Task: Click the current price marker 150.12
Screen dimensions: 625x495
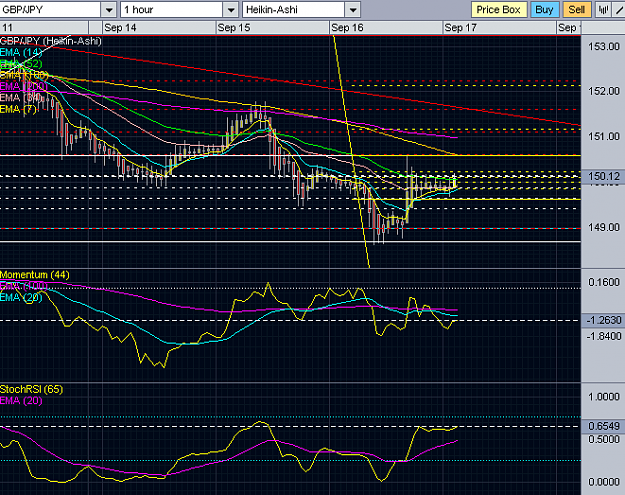Action: coord(603,176)
